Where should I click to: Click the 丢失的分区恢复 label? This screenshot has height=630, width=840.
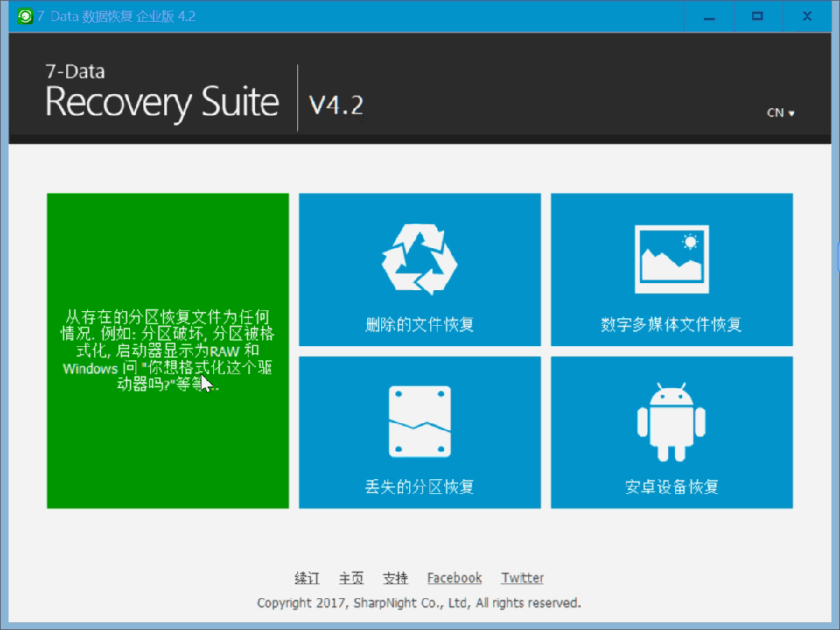419,487
